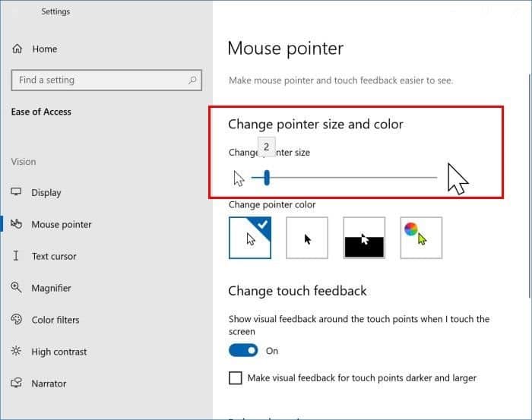This screenshot has height=420, width=532.
Task: Click the Settings window title
Action: [55, 11]
